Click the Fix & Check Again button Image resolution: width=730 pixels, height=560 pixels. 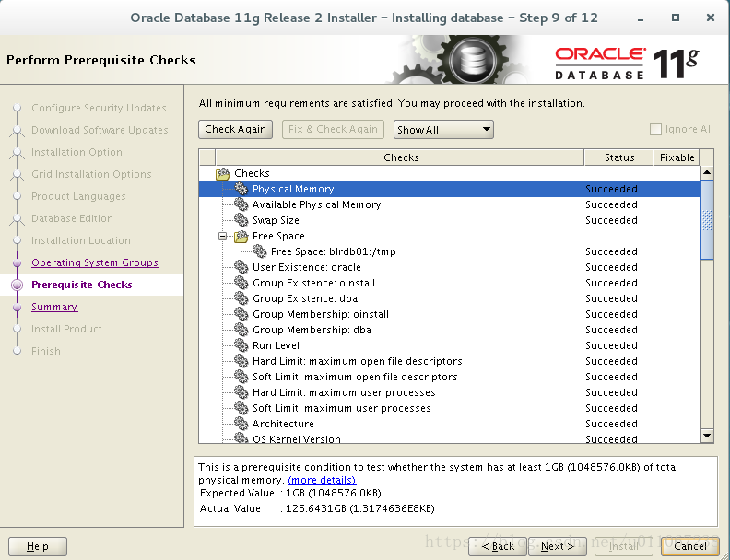333,129
